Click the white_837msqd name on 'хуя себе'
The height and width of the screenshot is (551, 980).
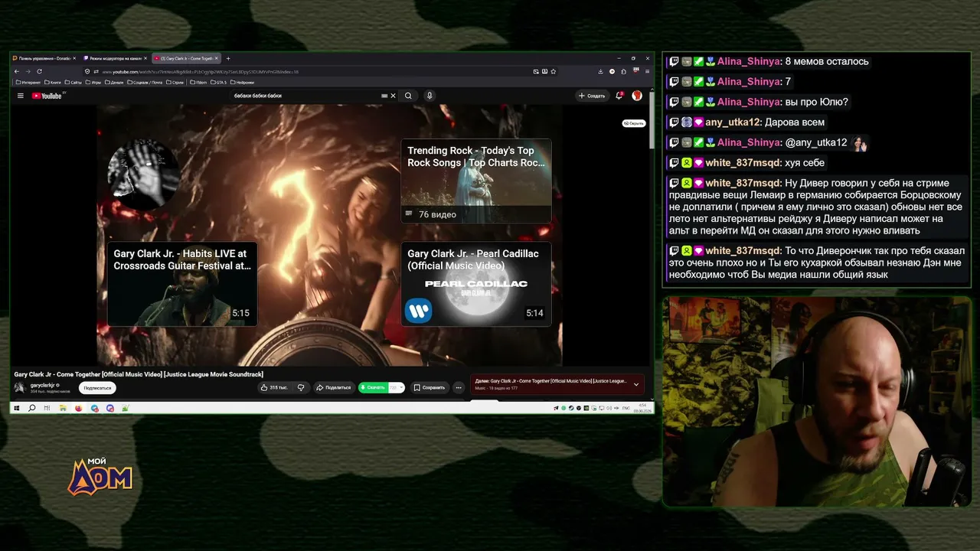point(743,163)
